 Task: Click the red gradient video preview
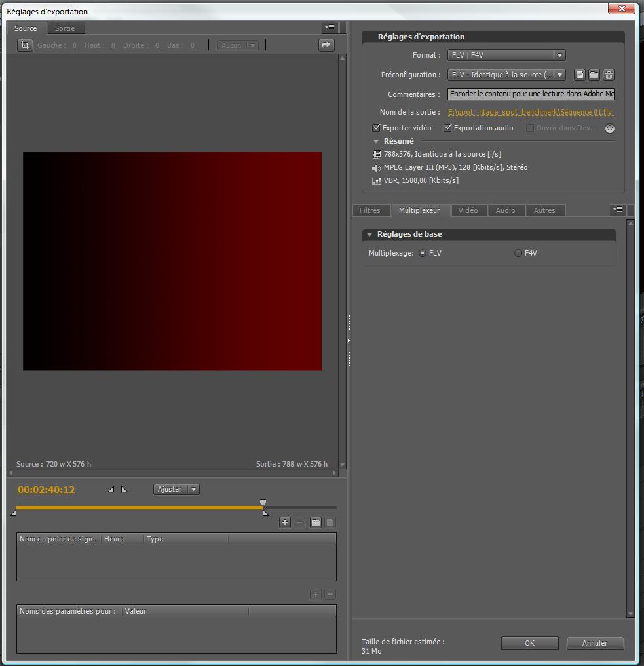[172, 261]
